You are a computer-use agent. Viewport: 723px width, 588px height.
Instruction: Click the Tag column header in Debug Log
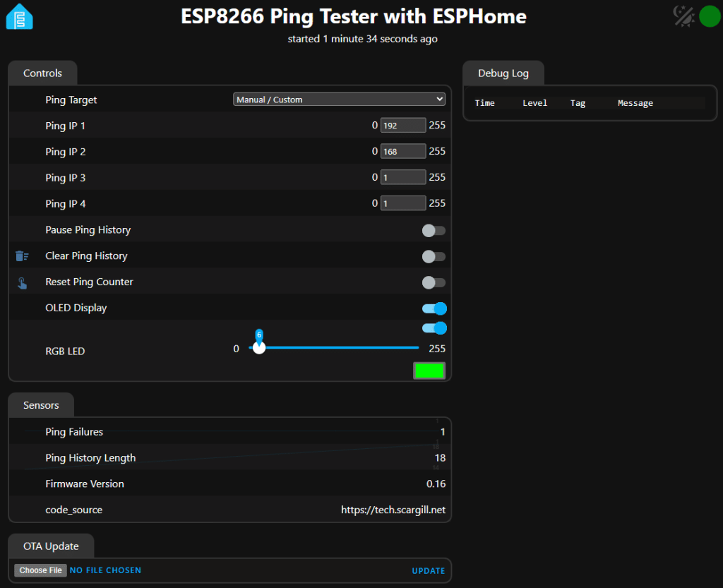(578, 103)
